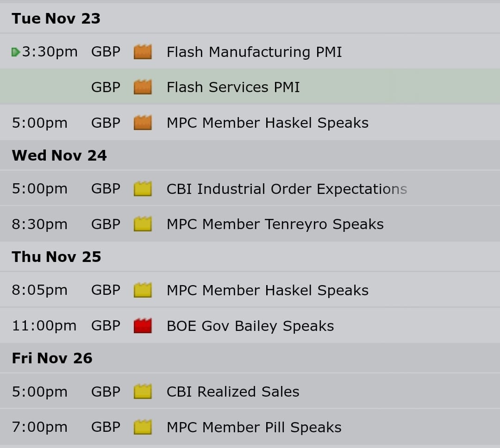Viewport: 500px width, 448px height.
Task: Click yellow impact icon for MPC Member Pill Speaks
Action: coord(143,427)
